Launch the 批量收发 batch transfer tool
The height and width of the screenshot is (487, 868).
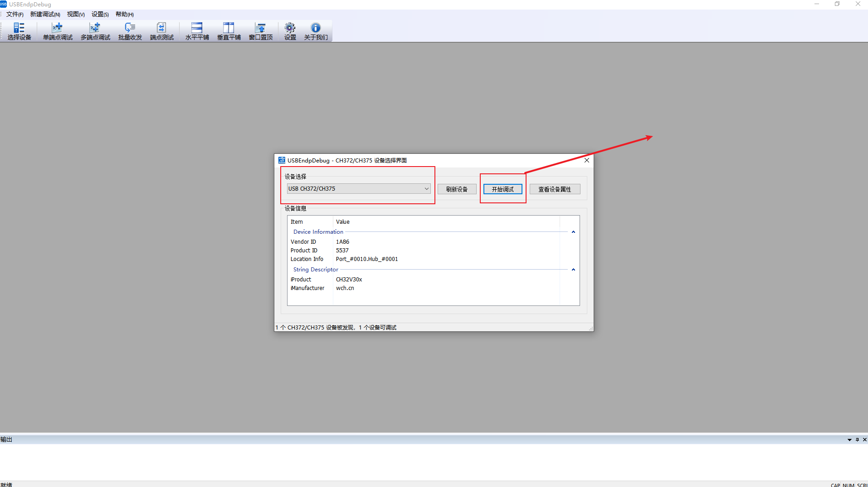(x=130, y=31)
